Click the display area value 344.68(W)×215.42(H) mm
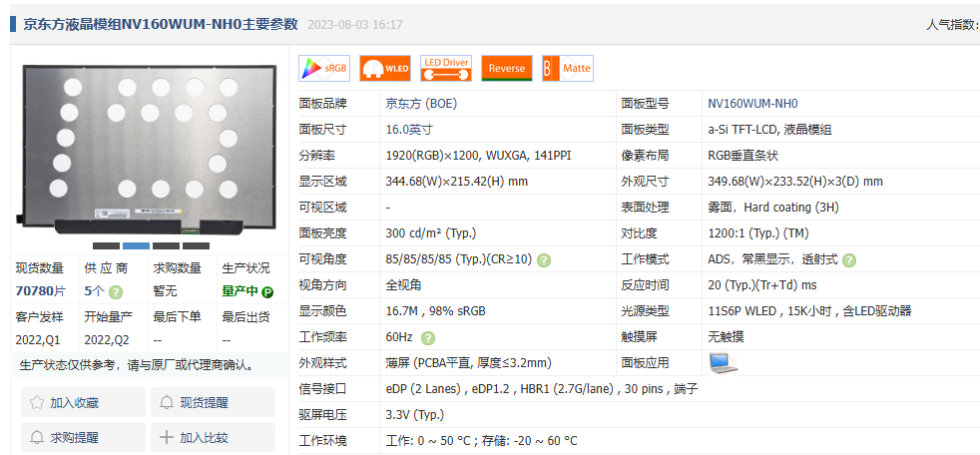 point(457,182)
